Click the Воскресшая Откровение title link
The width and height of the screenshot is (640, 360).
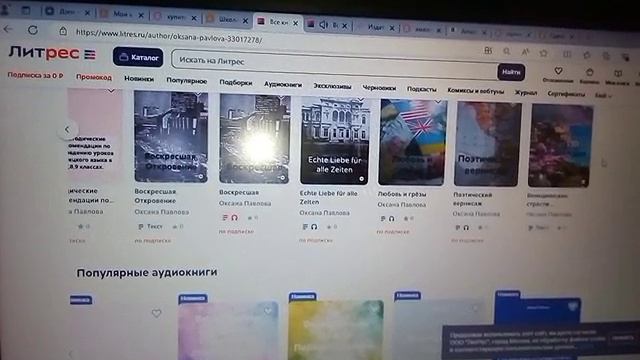tap(155, 196)
